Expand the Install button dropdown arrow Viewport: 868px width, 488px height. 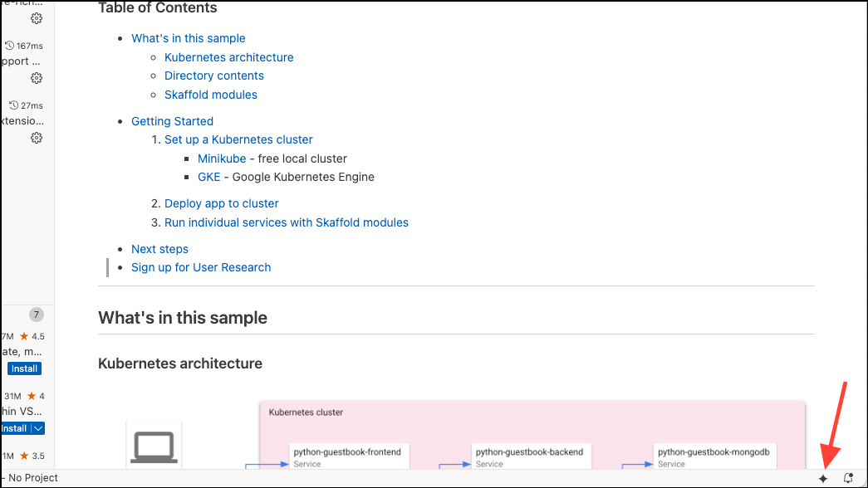[38, 427]
